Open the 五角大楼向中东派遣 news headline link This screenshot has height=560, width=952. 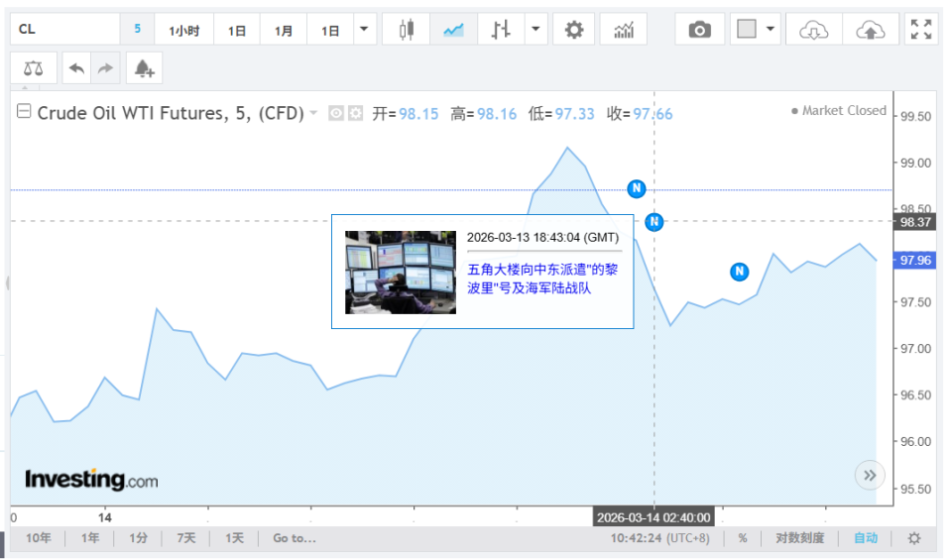tap(542, 279)
